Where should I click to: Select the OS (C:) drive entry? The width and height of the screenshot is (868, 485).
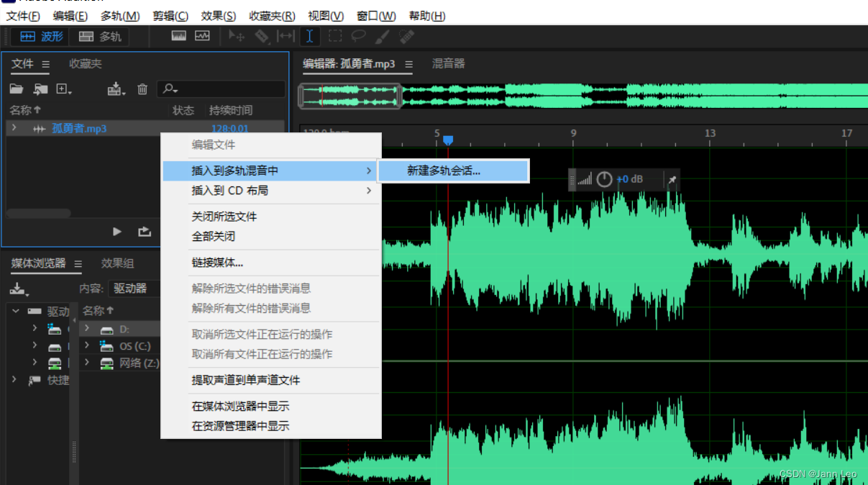pos(134,346)
